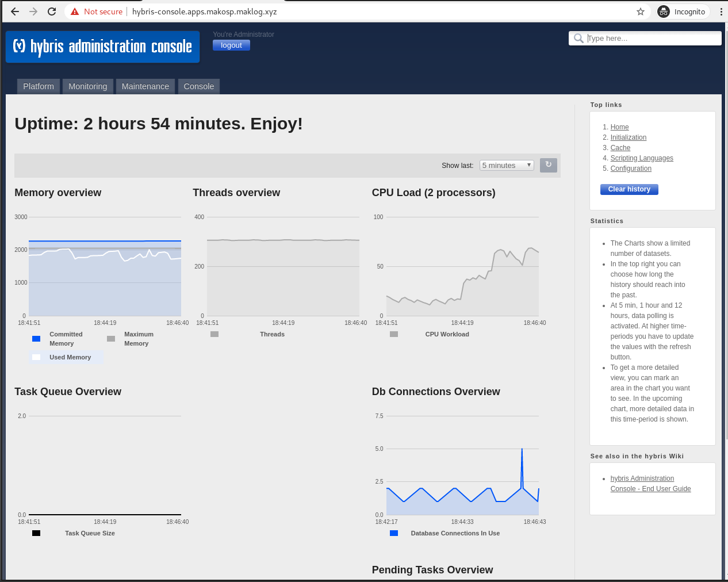This screenshot has height=582, width=728.
Task: Click the Task Queue Overview chart
Action: click(x=105, y=465)
